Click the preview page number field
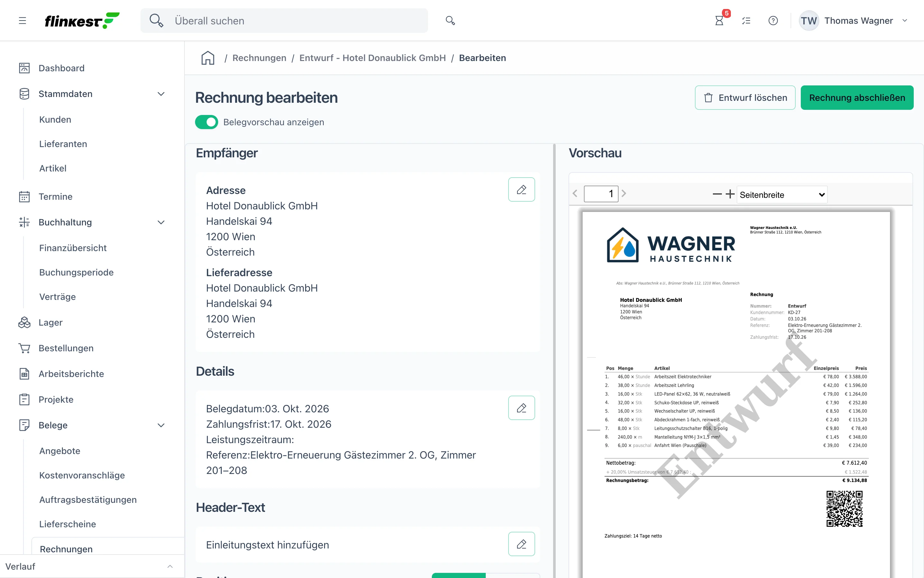 tap(601, 194)
